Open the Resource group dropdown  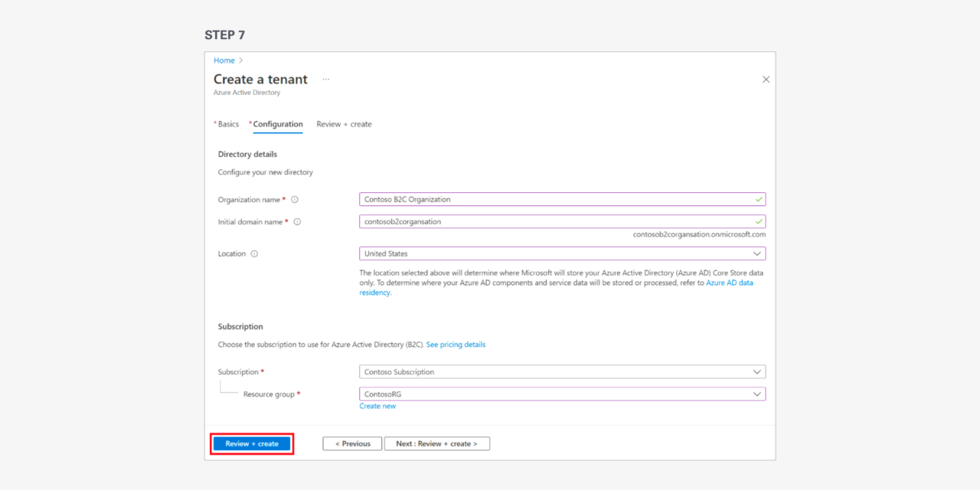563,394
